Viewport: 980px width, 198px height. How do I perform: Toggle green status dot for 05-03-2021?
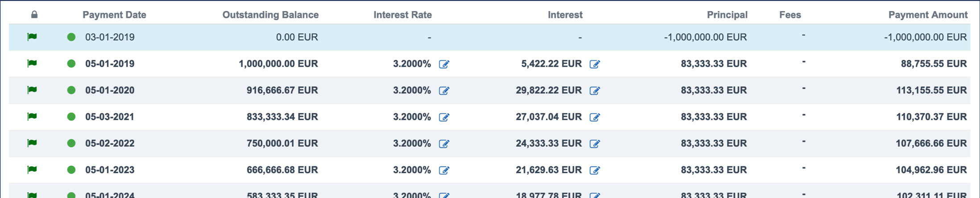tap(71, 117)
